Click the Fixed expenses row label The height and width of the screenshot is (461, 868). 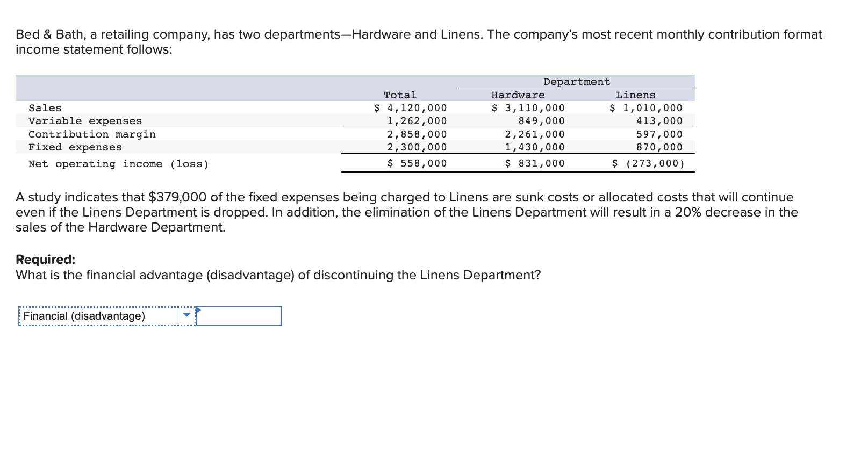(x=75, y=147)
